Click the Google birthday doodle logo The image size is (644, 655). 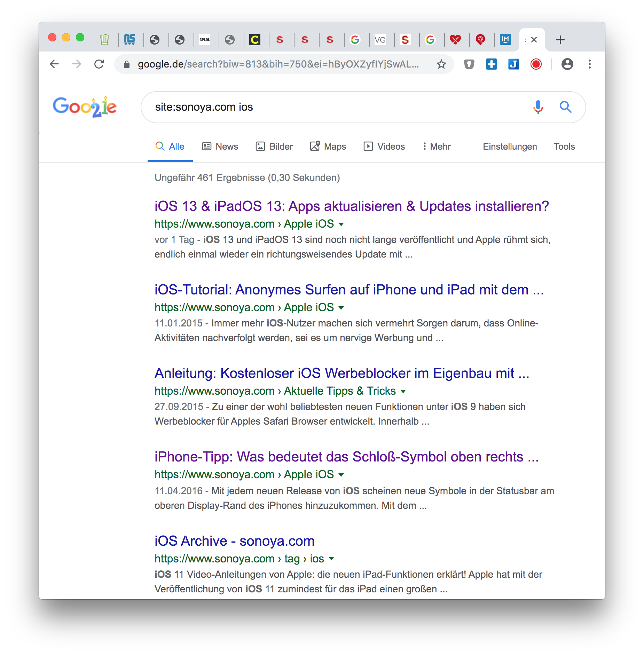tap(85, 106)
